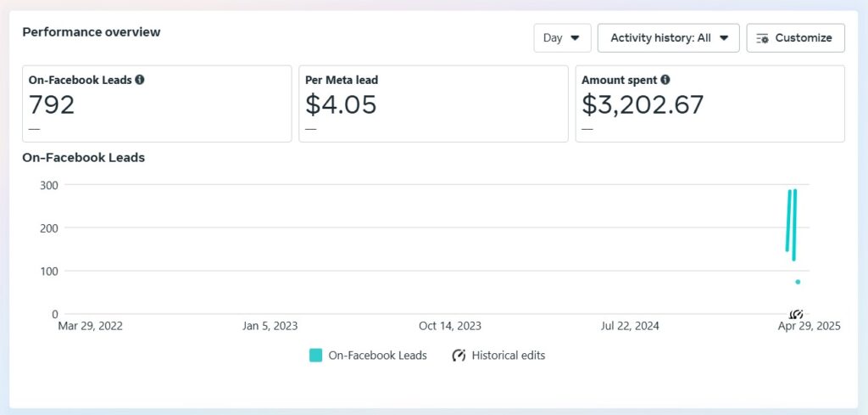Click the Activity history dropdown caret
The image size is (868, 415).
724,38
